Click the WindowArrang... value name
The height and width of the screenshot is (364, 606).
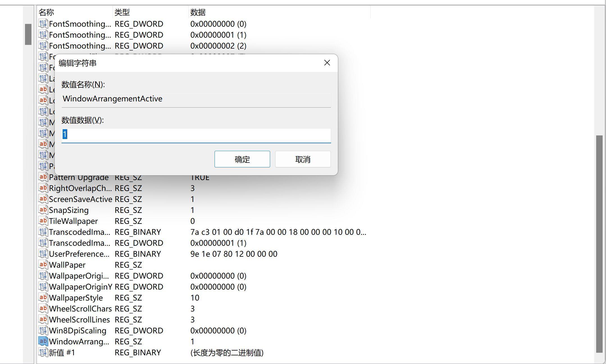click(x=79, y=342)
